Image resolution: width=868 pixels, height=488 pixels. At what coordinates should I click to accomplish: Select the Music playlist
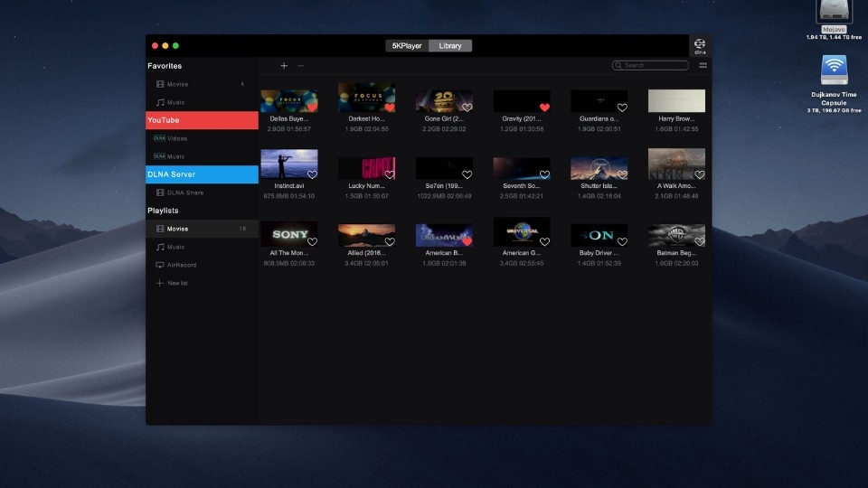click(x=202, y=247)
